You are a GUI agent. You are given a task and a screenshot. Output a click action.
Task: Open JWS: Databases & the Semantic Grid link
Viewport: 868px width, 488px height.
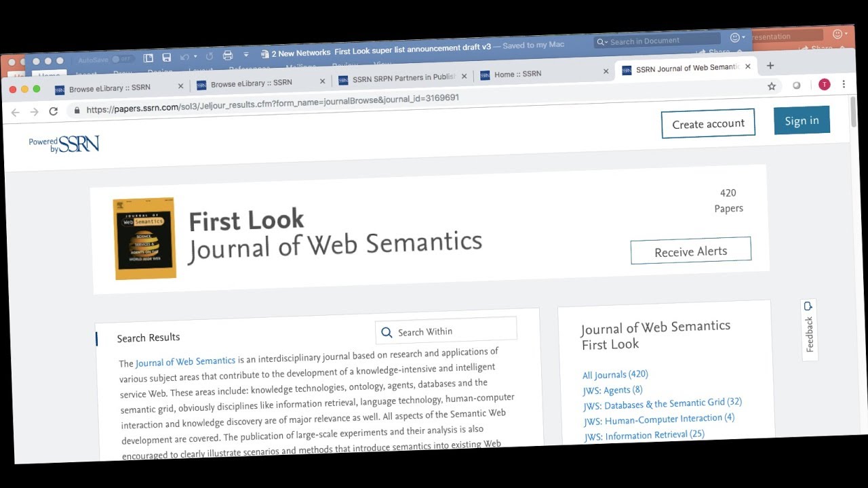663,405
